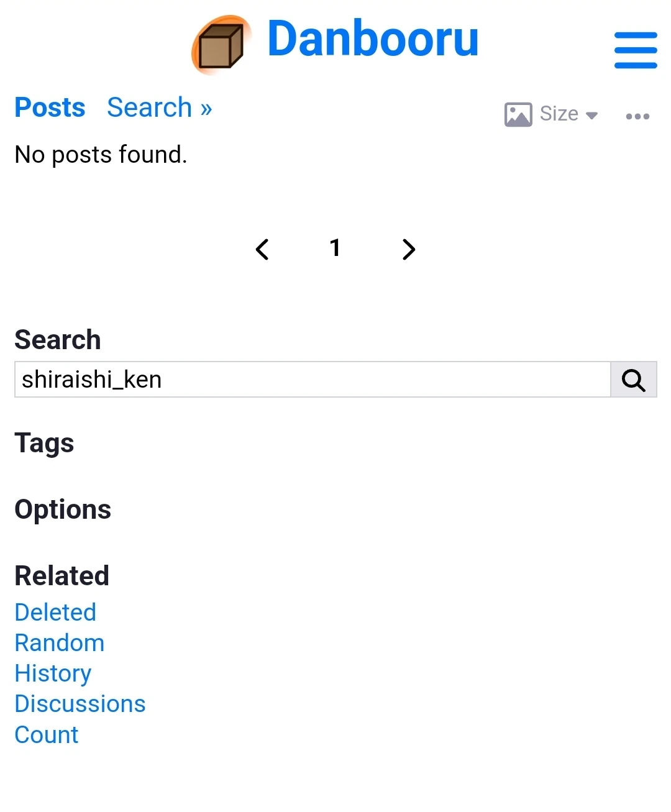Open the Posts tab

(x=50, y=107)
